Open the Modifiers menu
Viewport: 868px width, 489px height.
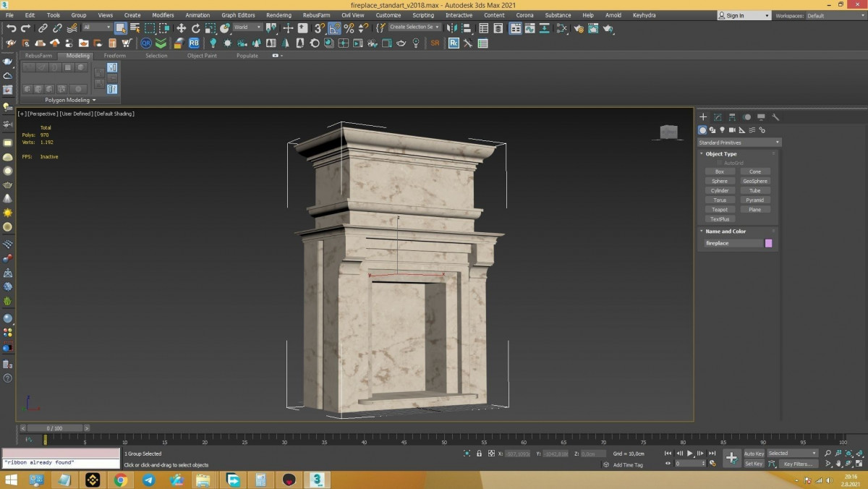click(163, 15)
